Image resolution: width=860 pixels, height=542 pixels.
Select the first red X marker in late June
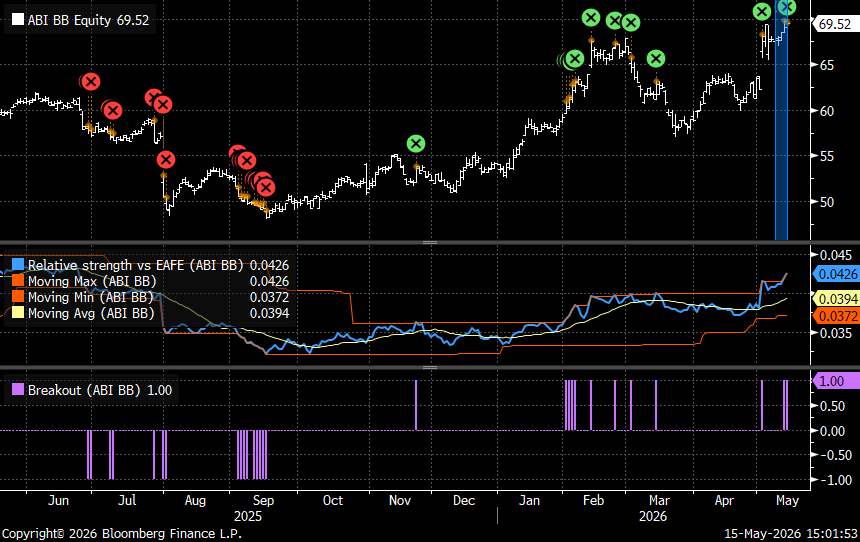pyautogui.click(x=90, y=82)
